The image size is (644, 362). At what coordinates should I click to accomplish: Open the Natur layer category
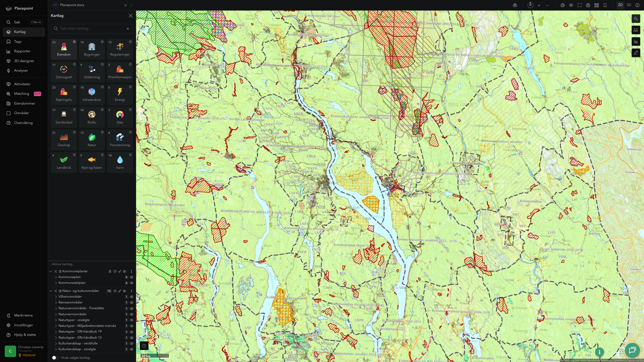point(92,140)
